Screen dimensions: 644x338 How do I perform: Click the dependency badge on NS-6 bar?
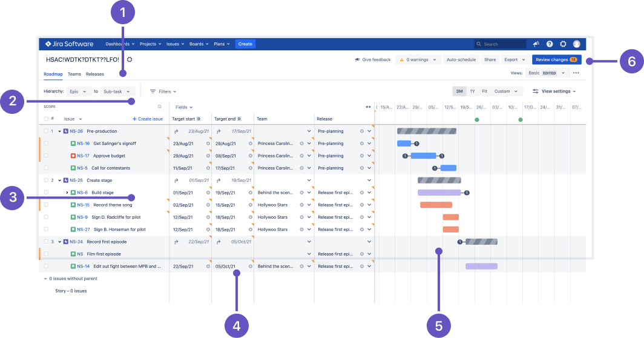(467, 193)
